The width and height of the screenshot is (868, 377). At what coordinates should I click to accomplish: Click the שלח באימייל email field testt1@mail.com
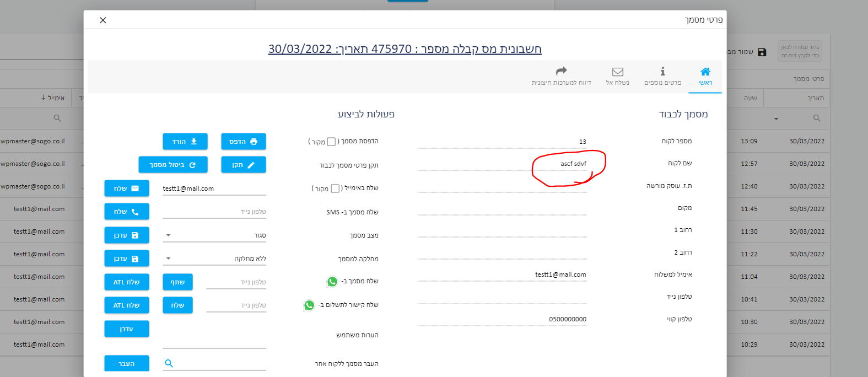214,188
